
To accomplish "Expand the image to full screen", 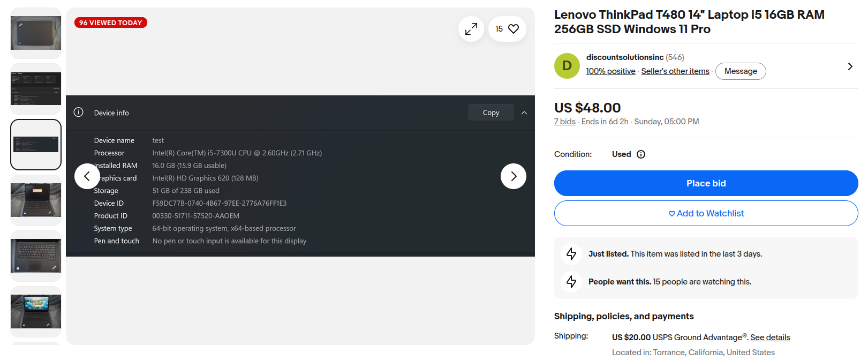I will click(471, 29).
